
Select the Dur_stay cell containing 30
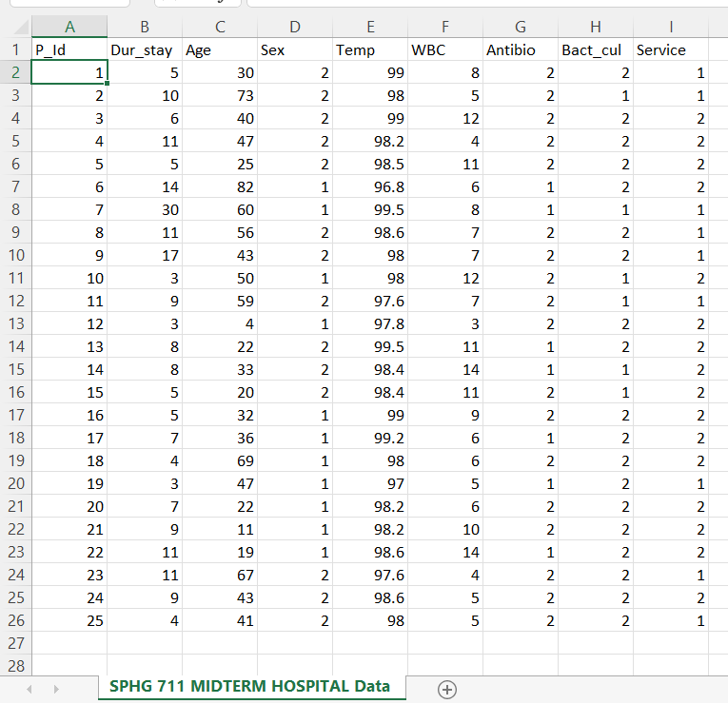point(145,209)
